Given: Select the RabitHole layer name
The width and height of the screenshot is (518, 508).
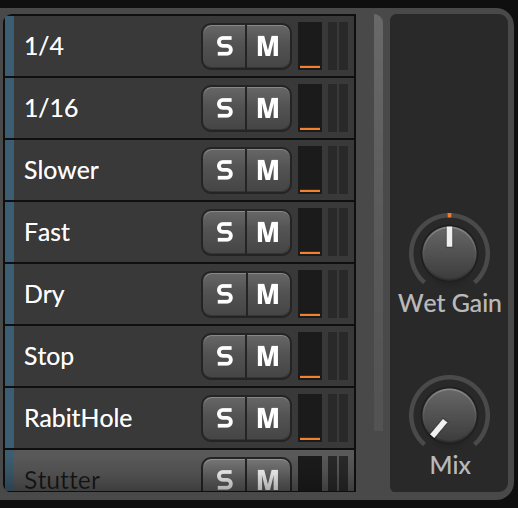Looking at the screenshot, I should (x=78, y=418).
